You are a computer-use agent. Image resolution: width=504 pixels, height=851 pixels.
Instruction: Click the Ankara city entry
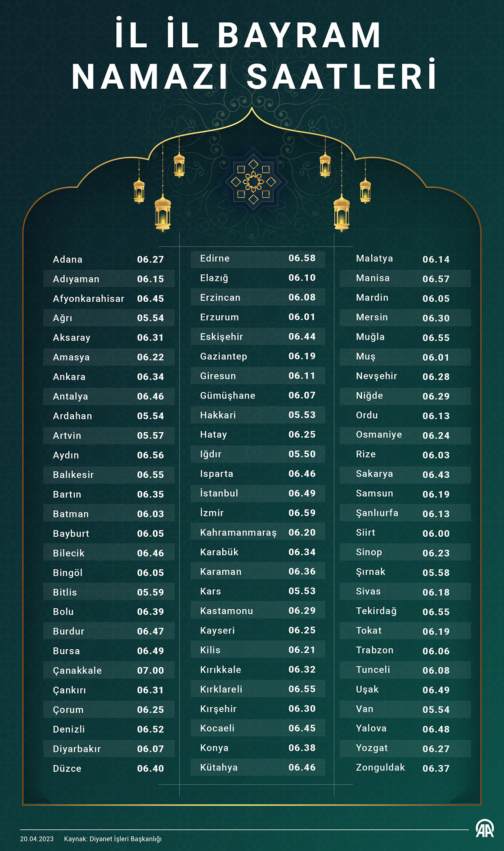69,377
